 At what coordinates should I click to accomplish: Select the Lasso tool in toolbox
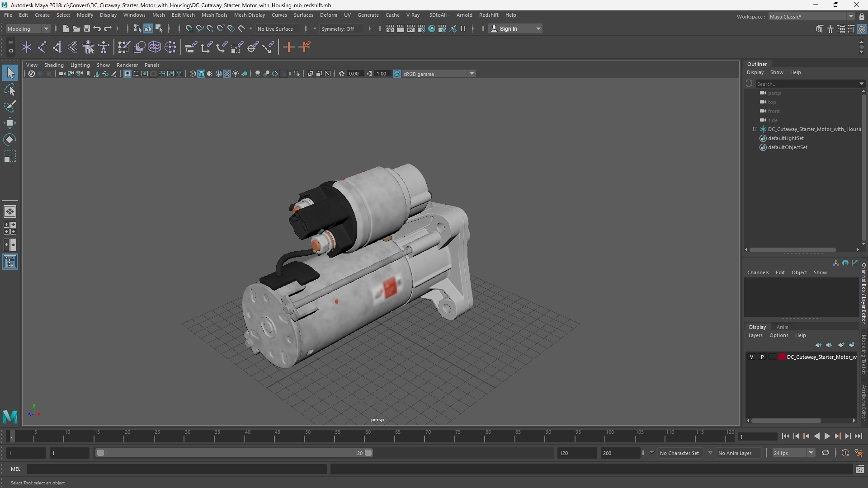click(x=10, y=89)
